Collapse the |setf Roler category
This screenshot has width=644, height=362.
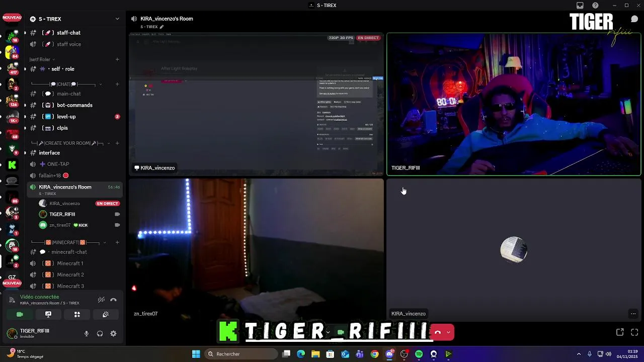point(42,59)
